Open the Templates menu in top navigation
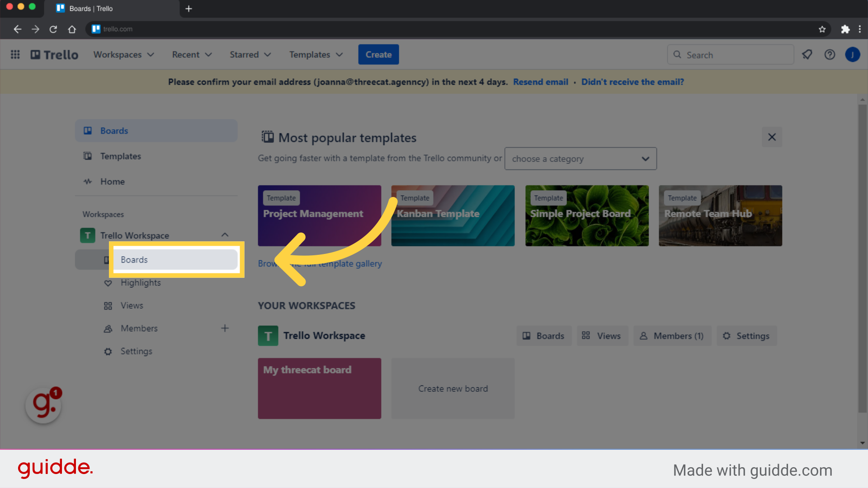This screenshot has height=488, width=868. click(x=316, y=54)
